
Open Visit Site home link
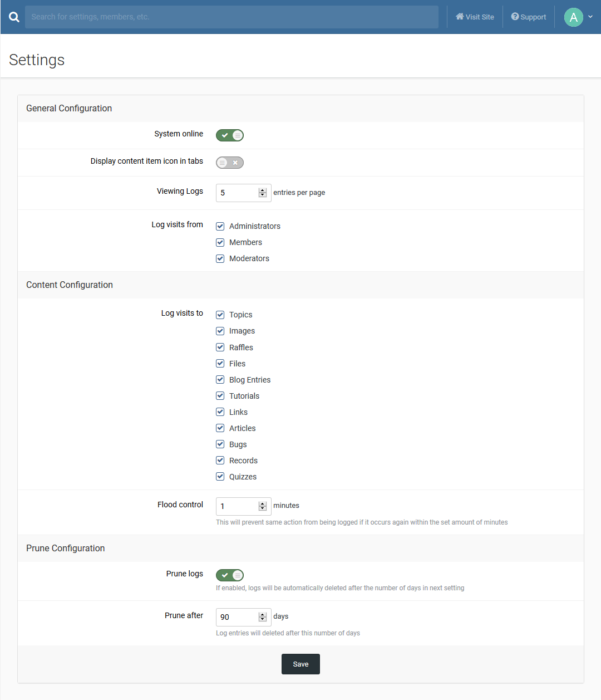[x=475, y=17]
